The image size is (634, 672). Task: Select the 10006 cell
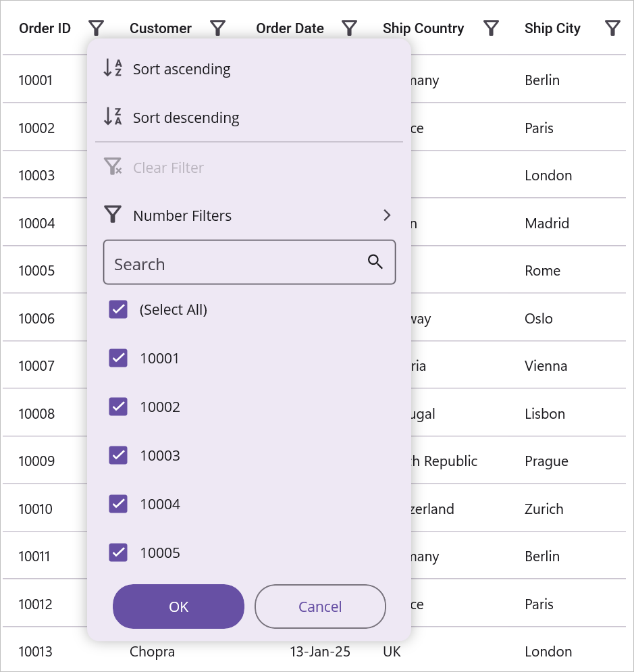pos(36,318)
